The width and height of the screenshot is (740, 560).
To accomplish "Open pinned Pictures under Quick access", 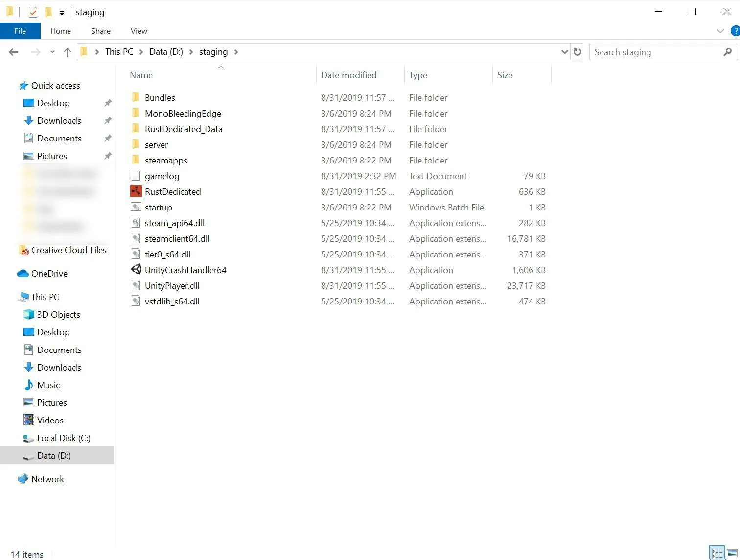I will (x=52, y=156).
